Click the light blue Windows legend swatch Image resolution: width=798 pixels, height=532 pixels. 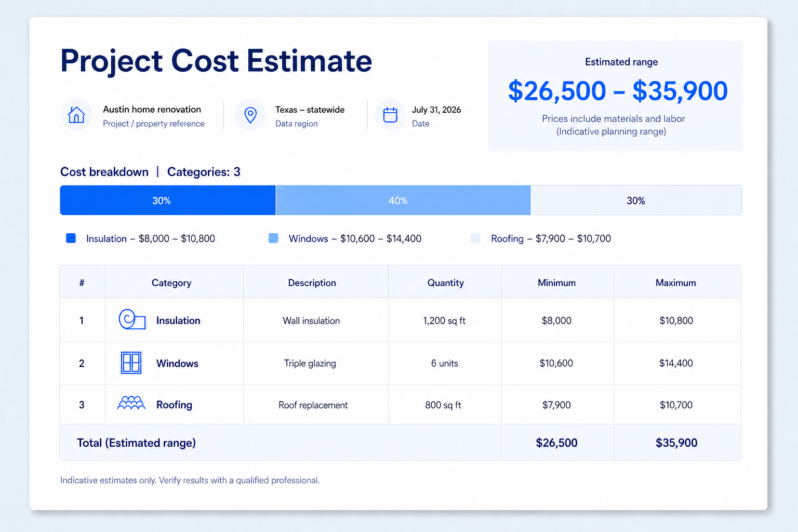(x=273, y=238)
